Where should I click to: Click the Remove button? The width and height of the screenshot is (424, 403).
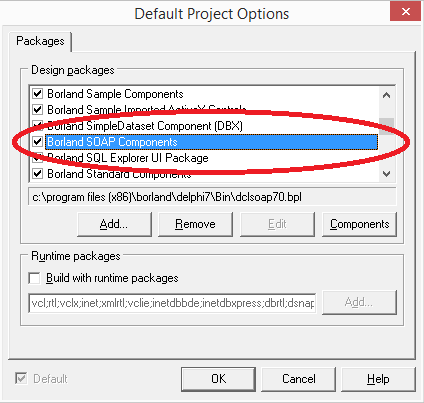(x=195, y=224)
